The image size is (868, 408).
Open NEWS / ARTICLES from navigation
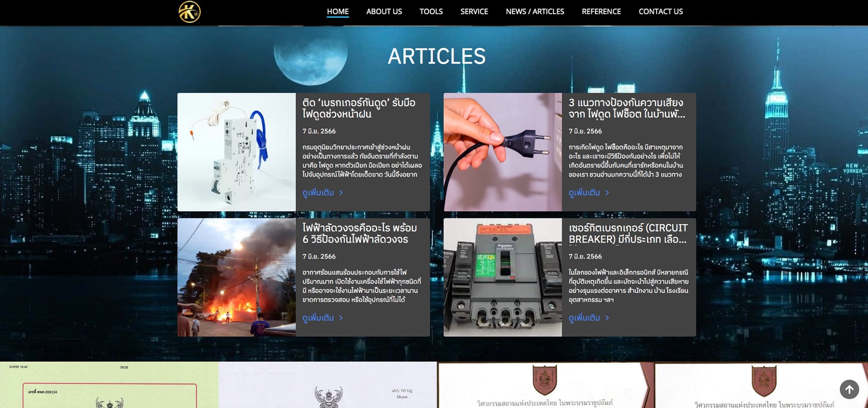pyautogui.click(x=535, y=12)
